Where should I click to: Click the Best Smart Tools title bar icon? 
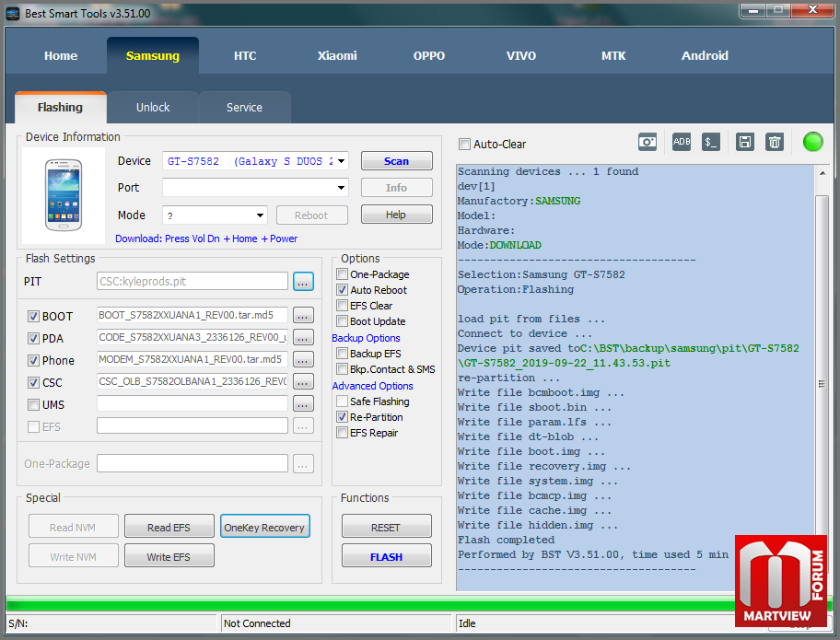(x=12, y=14)
